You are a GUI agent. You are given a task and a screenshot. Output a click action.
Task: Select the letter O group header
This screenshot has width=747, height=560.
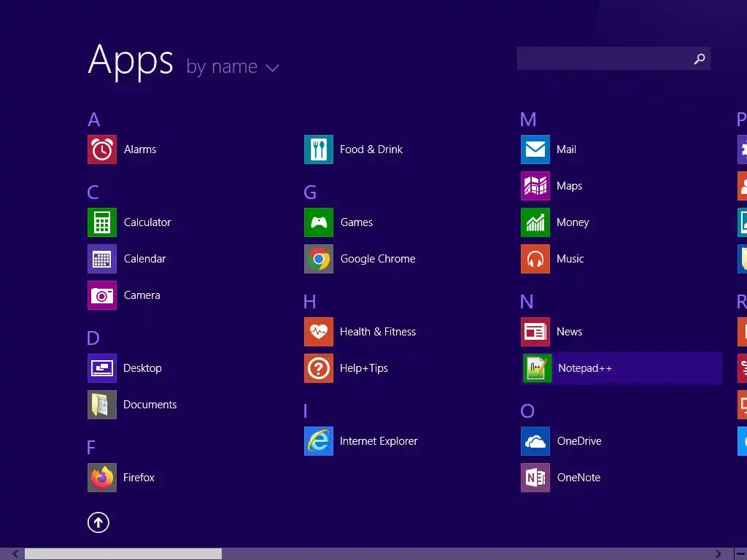pyautogui.click(x=527, y=411)
